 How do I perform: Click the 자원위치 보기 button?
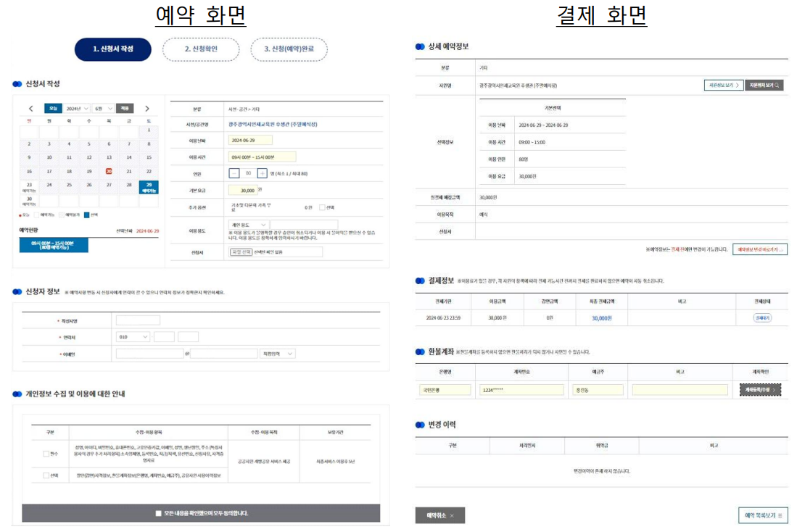pos(764,86)
